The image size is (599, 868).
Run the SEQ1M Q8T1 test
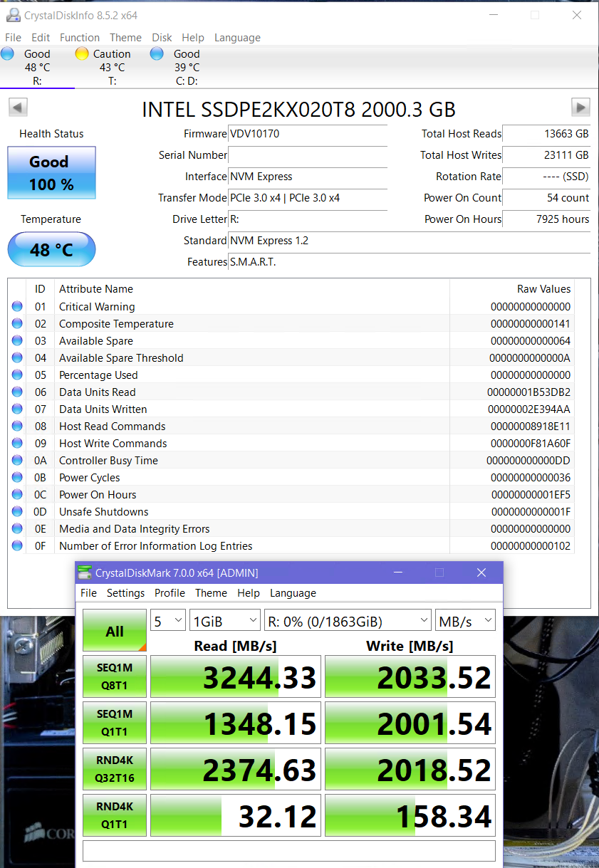(115, 676)
